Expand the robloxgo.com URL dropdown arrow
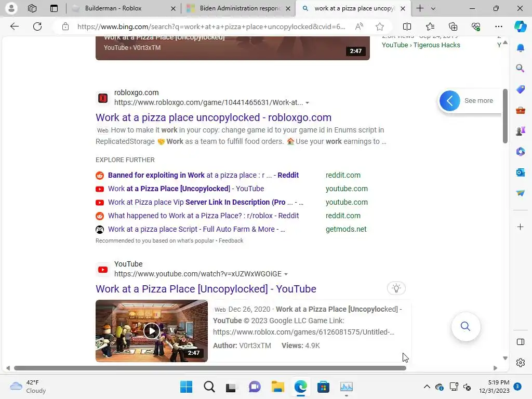 click(x=308, y=103)
